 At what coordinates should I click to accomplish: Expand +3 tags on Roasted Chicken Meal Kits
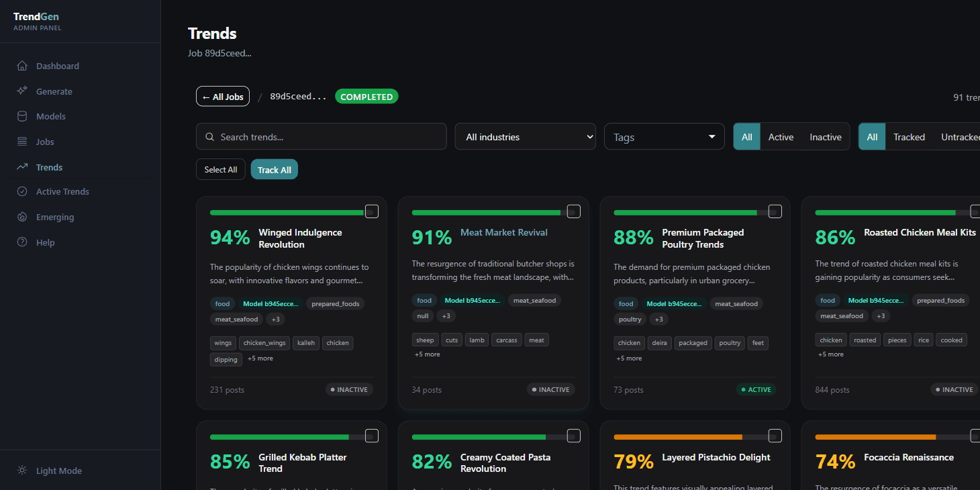tap(880, 315)
